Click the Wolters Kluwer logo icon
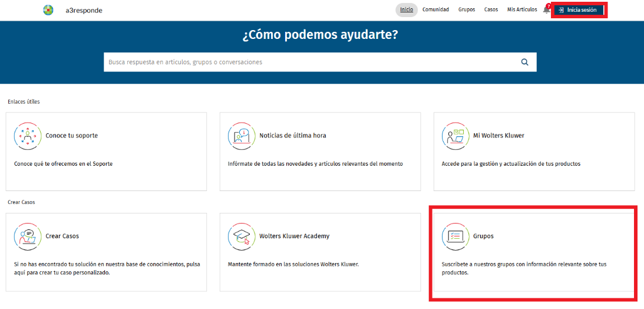This screenshot has width=644, height=309. click(48, 10)
